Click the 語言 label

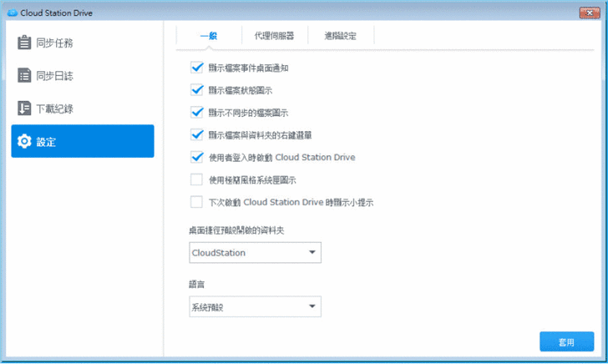pos(196,285)
